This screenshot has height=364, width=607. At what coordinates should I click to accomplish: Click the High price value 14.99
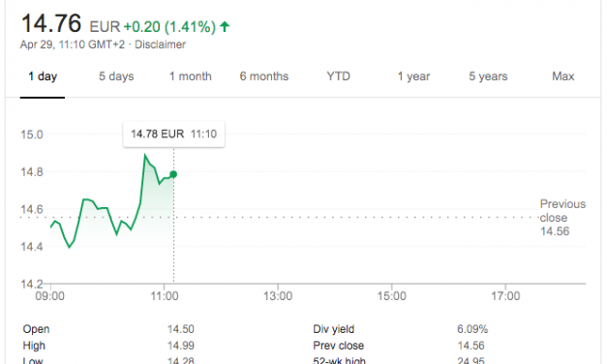coord(180,346)
